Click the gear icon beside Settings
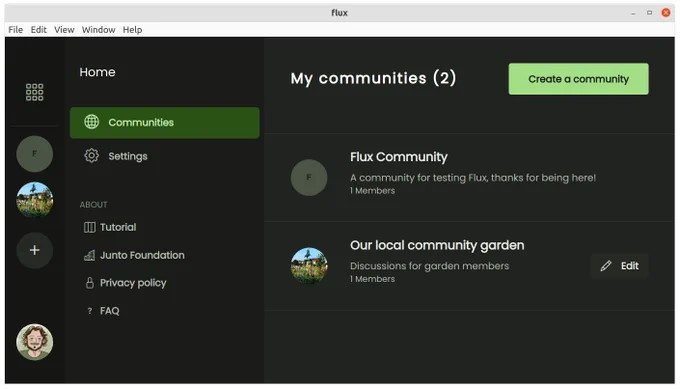The height and width of the screenshot is (389, 680). pyautogui.click(x=92, y=156)
